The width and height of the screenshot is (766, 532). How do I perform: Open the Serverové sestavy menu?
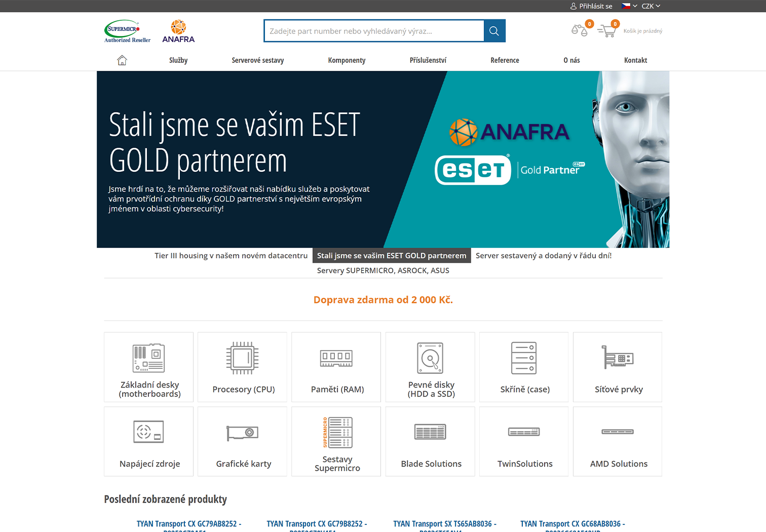[x=257, y=60]
